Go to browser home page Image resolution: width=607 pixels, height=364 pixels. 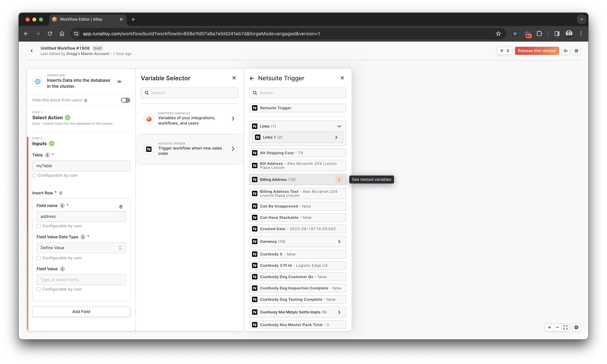pos(62,34)
